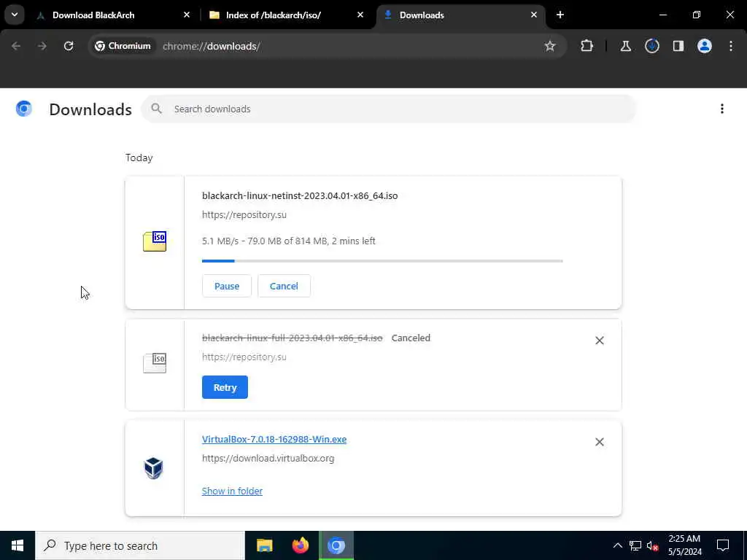Open a new browser tab
Screen dimensions: 747x560
[560, 15]
